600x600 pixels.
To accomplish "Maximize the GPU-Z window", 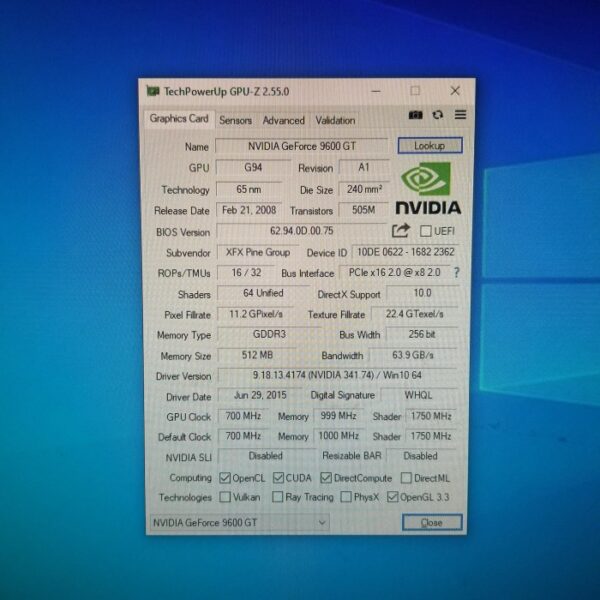I will (415, 90).
